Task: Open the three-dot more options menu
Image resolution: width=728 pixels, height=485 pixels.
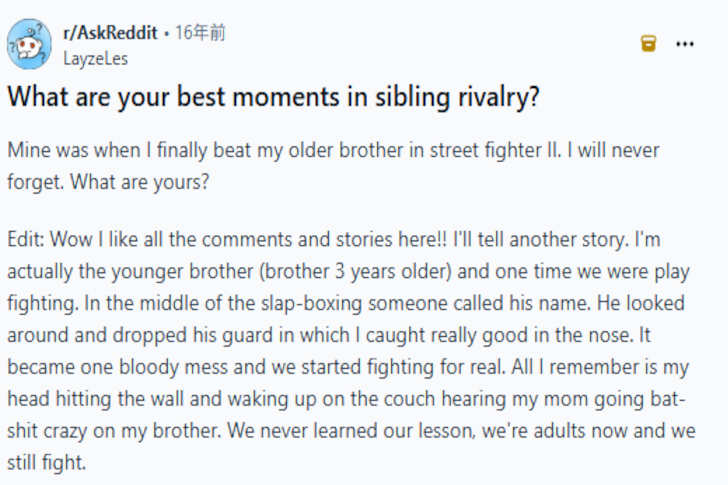Action: pos(685,44)
